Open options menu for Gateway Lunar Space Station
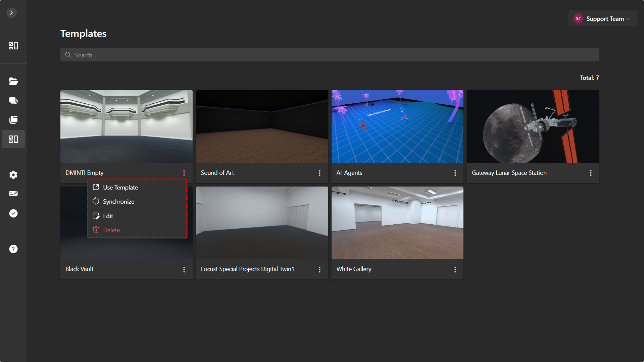The image size is (644, 362). coord(591,173)
